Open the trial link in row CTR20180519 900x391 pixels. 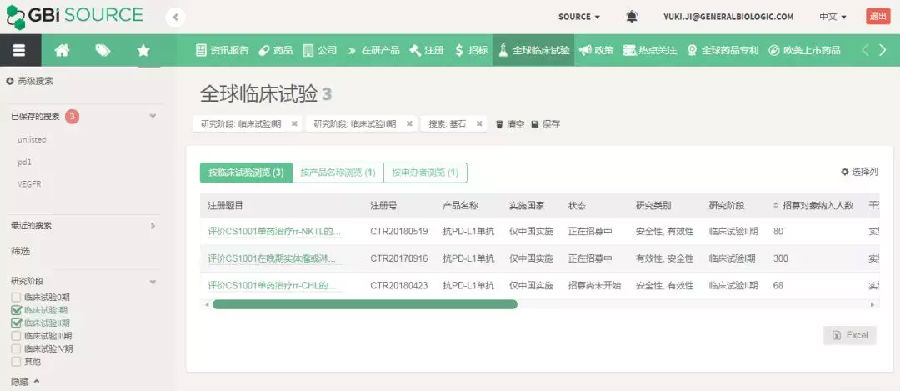click(x=274, y=232)
